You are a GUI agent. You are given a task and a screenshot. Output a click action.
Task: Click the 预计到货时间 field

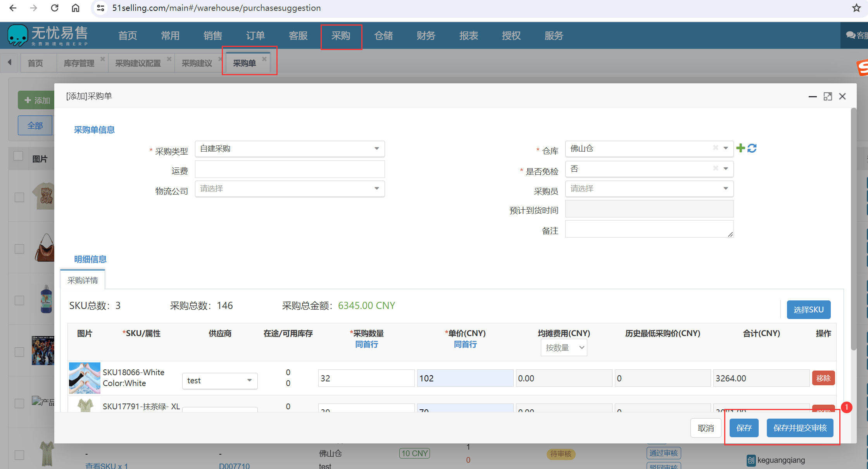pyautogui.click(x=649, y=209)
